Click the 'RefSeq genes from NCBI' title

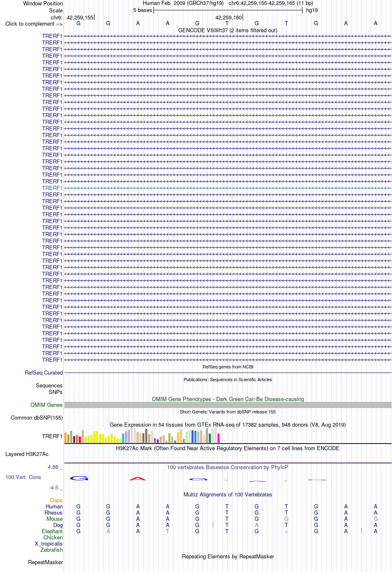click(228, 367)
